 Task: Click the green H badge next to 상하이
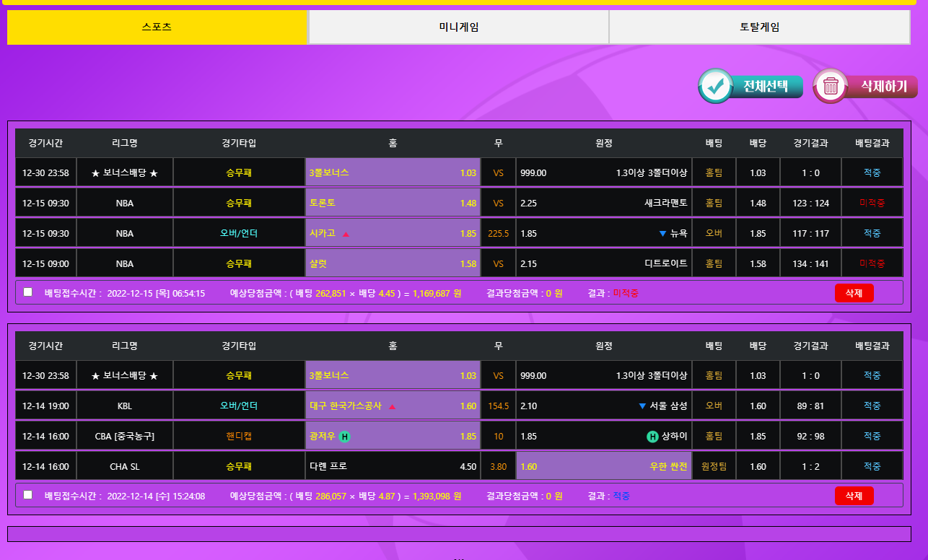point(652,437)
